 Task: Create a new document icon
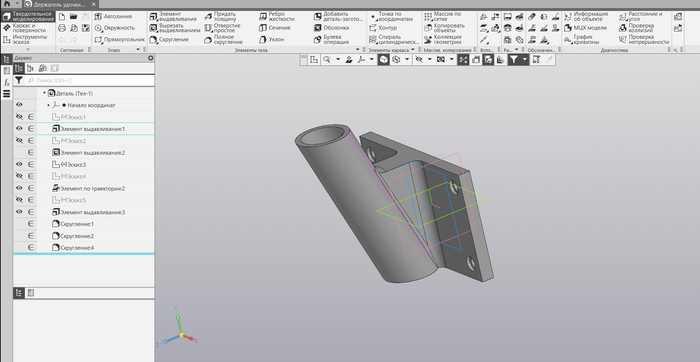pos(62,17)
